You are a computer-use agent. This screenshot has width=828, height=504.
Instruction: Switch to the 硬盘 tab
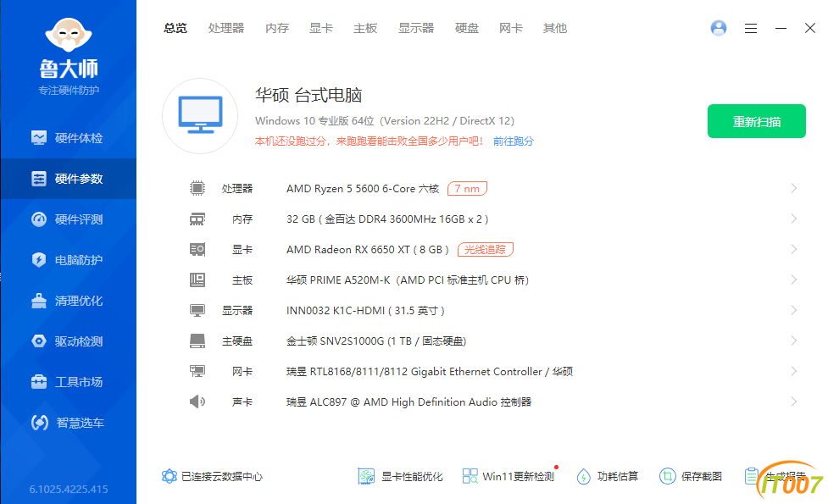pyautogui.click(x=467, y=29)
